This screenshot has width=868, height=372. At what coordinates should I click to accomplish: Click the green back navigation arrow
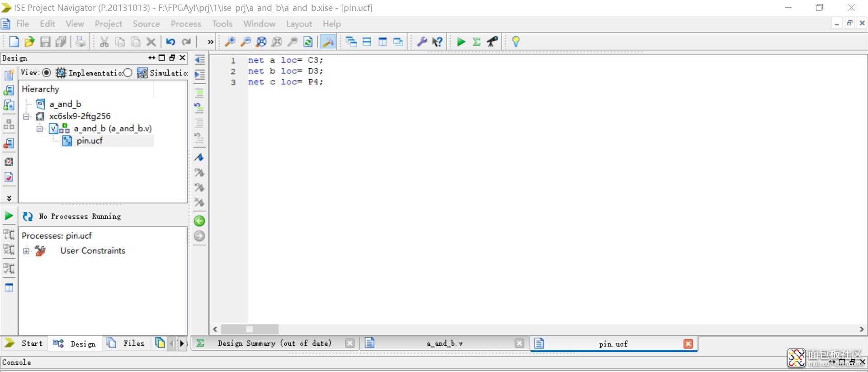(199, 221)
